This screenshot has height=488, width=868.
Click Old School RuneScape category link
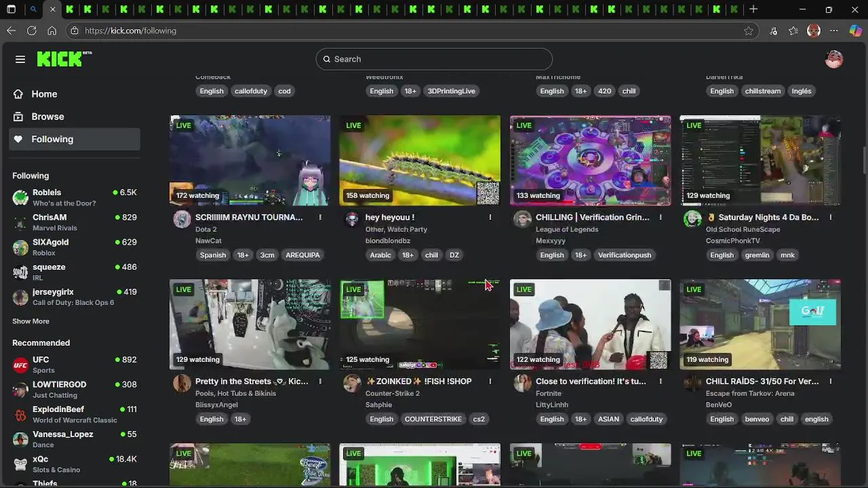(743, 229)
